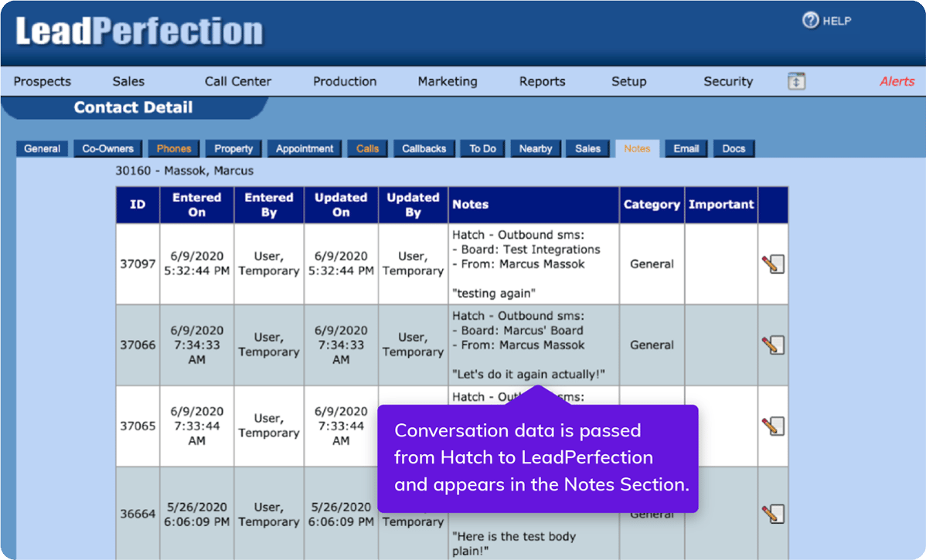This screenshot has height=560, width=926.
Task: Switch to the Calls tab
Action: (367, 148)
